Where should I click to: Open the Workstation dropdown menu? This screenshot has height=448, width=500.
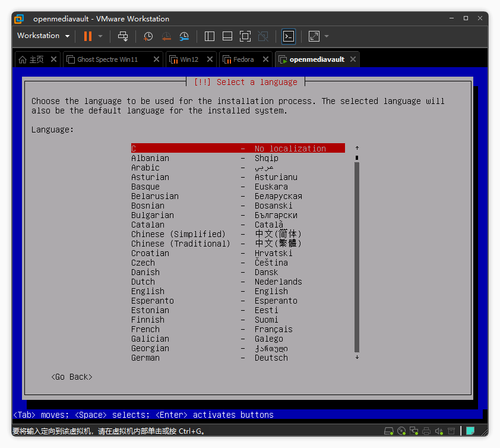pos(43,36)
